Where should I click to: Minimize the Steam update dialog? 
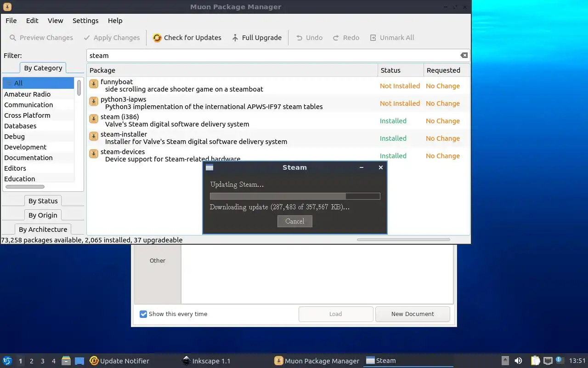(x=362, y=167)
